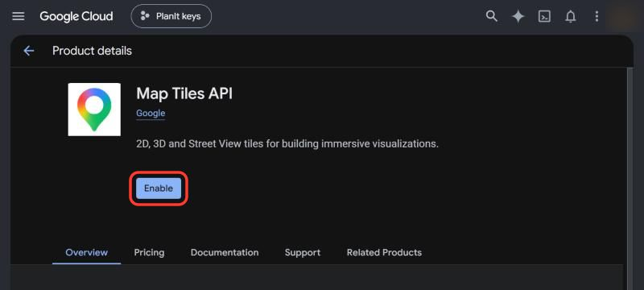Open the Related Products tab
Screen dimensions: 644x290
pyautogui.click(x=384, y=252)
